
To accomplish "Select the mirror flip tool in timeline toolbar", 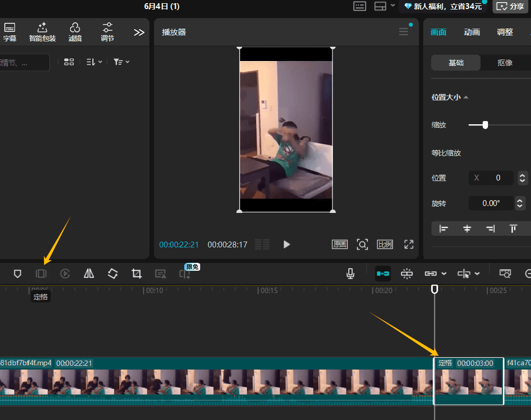I will click(89, 273).
